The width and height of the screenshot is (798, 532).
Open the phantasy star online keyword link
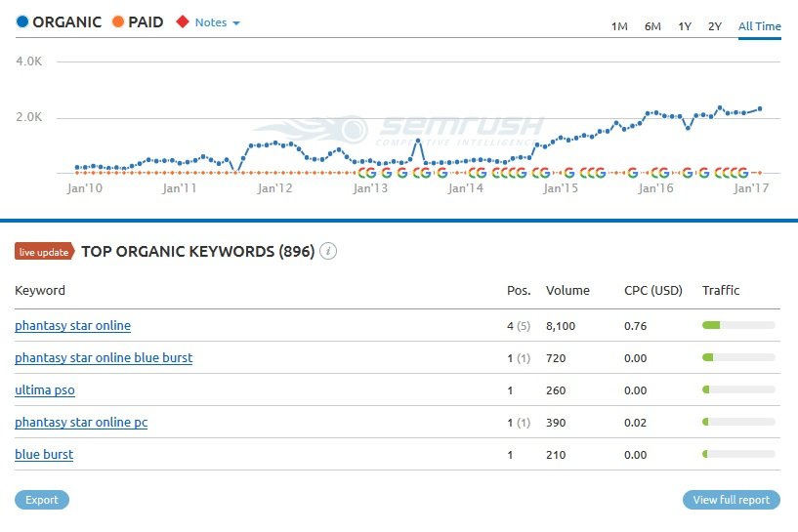(73, 325)
